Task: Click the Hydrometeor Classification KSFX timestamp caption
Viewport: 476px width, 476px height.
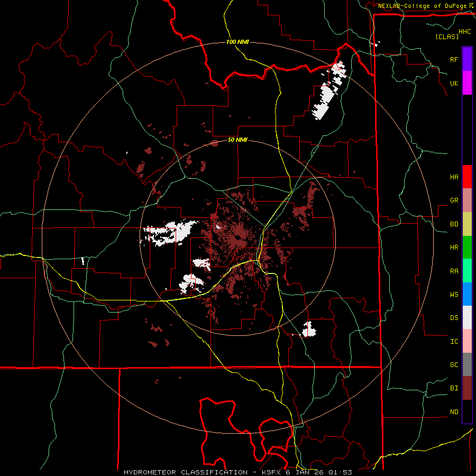Action: [x=238, y=472]
